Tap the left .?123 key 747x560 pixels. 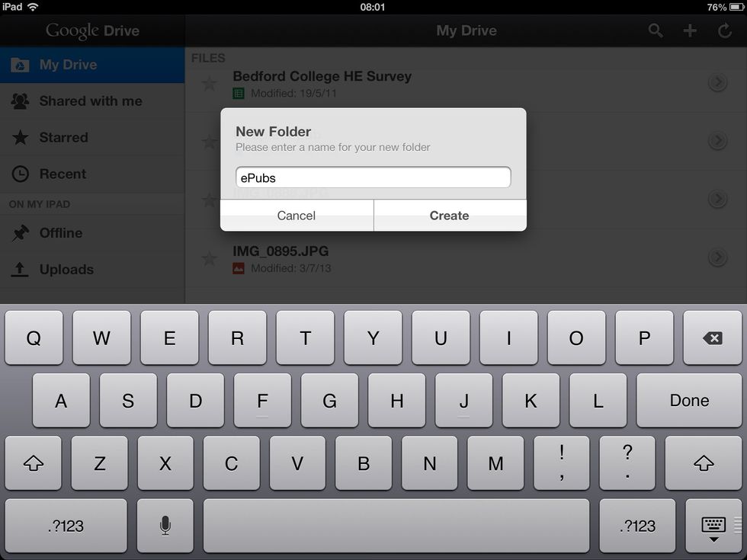66,526
